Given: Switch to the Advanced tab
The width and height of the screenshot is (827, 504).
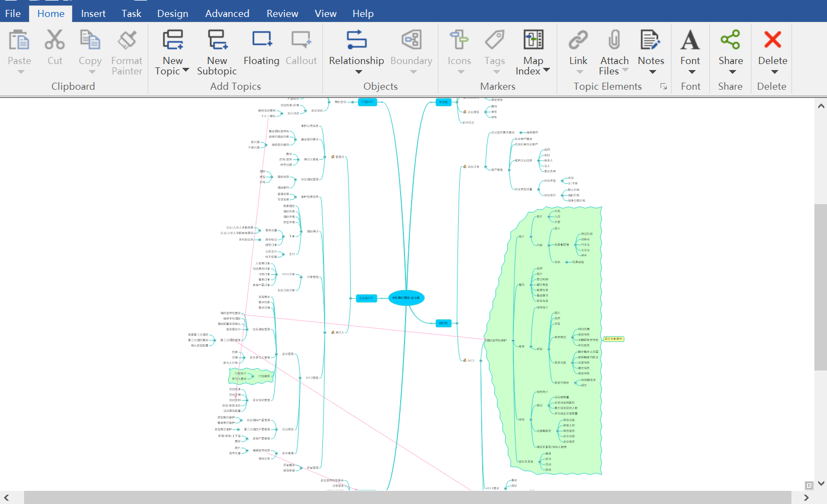Looking at the screenshot, I should click(x=227, y=14).
